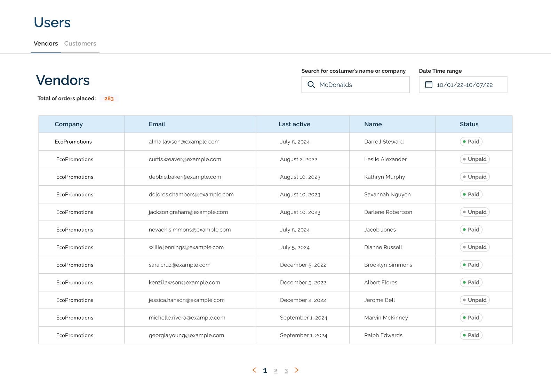
Task: Click Paid badge for Savannah Nguyen
Action: 471,194
